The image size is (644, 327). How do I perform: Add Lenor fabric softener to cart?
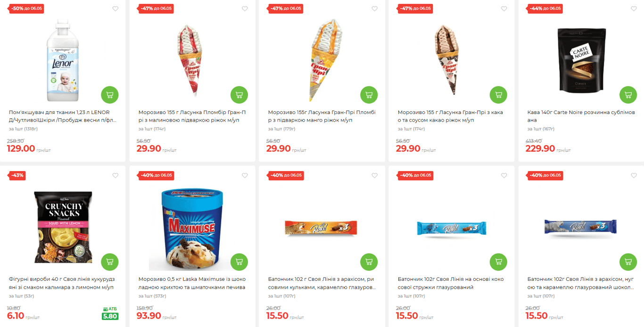pyautogui.click(x=109, y=95)
